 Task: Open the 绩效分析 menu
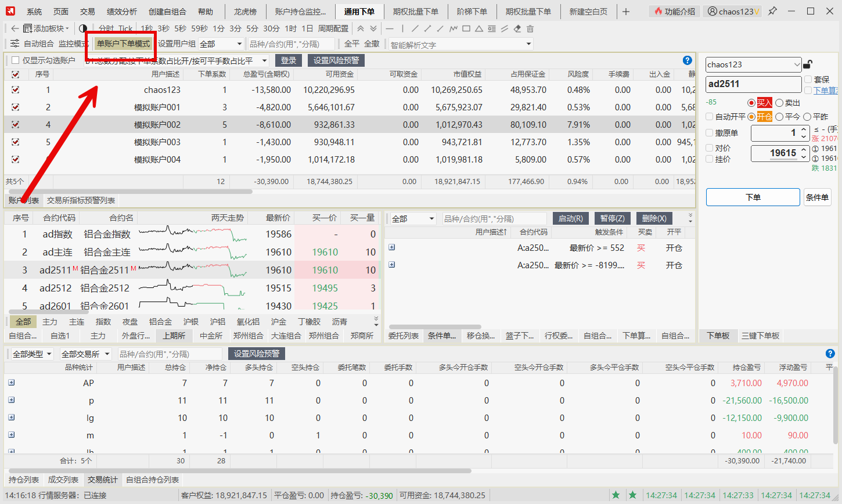(122, 12)
